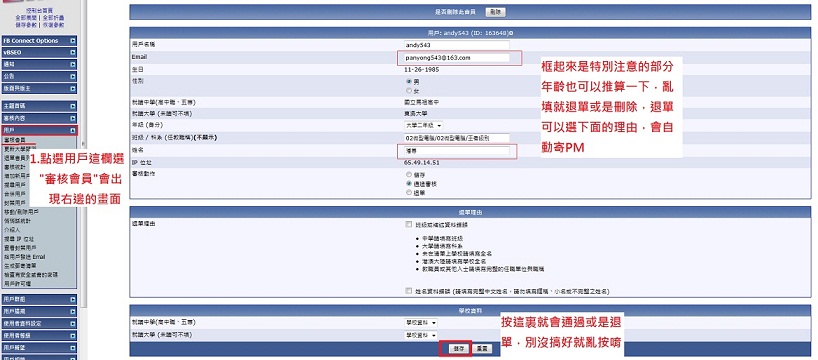Click the Email field with panyong543@163.com
Viewport: 818px width, 360px height.
[x=457, y=58]
